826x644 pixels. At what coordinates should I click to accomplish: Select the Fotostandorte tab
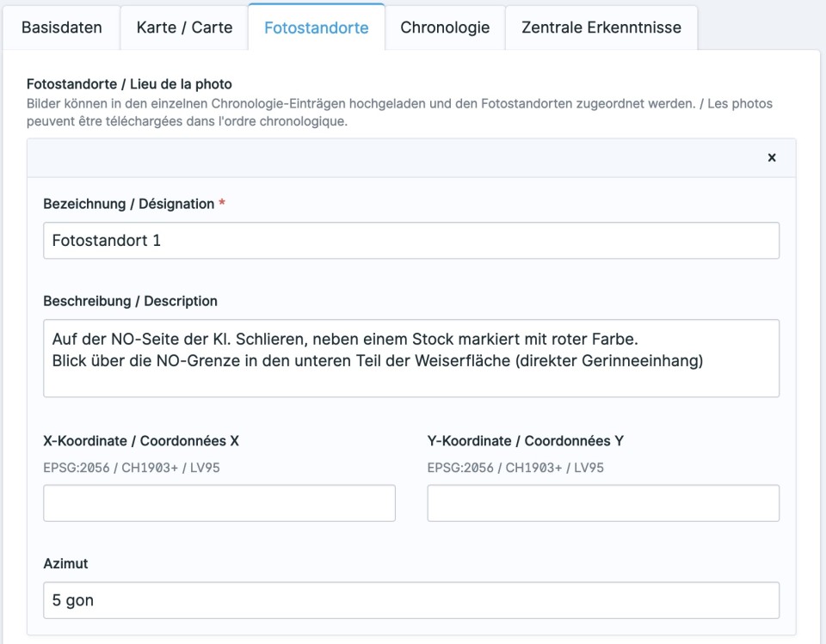click(316, 28)
